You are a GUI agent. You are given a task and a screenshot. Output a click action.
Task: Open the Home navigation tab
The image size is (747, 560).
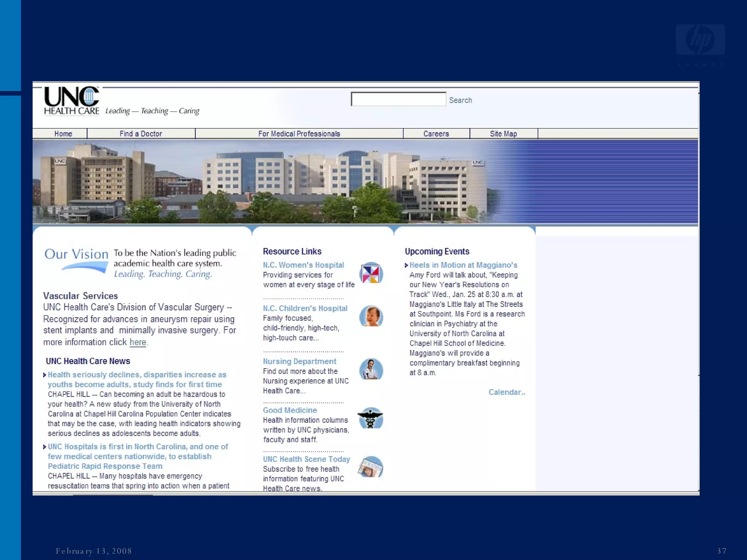click(x=63, y=134)
